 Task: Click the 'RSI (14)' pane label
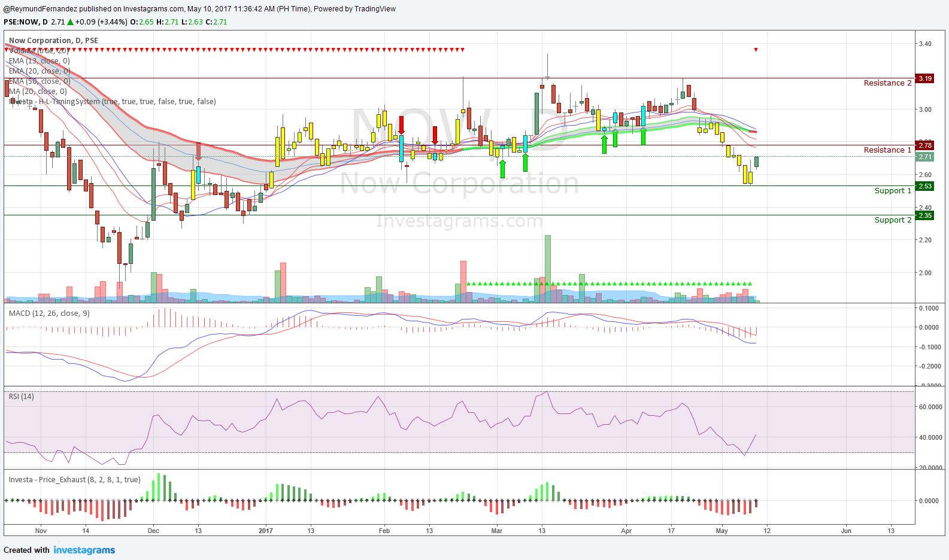coord(21,397)
